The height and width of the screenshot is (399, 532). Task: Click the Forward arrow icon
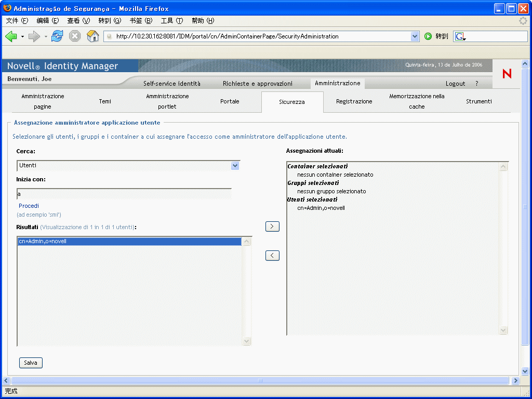click(x=34, y=36)
